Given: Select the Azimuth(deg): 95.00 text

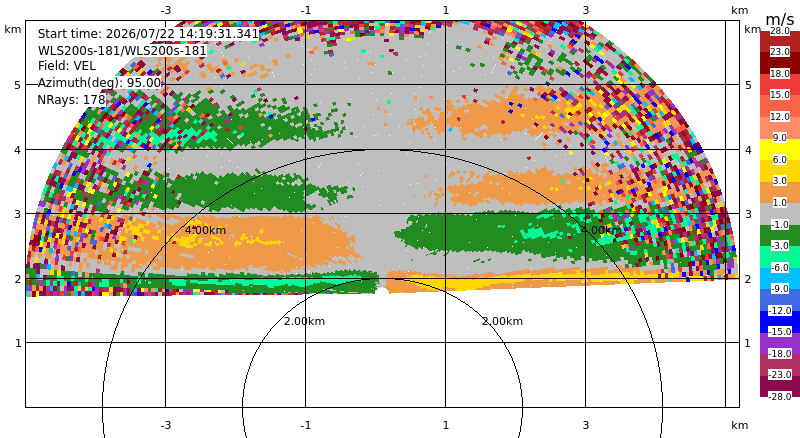Looking at the screenshot, I should tap(99, 83).
